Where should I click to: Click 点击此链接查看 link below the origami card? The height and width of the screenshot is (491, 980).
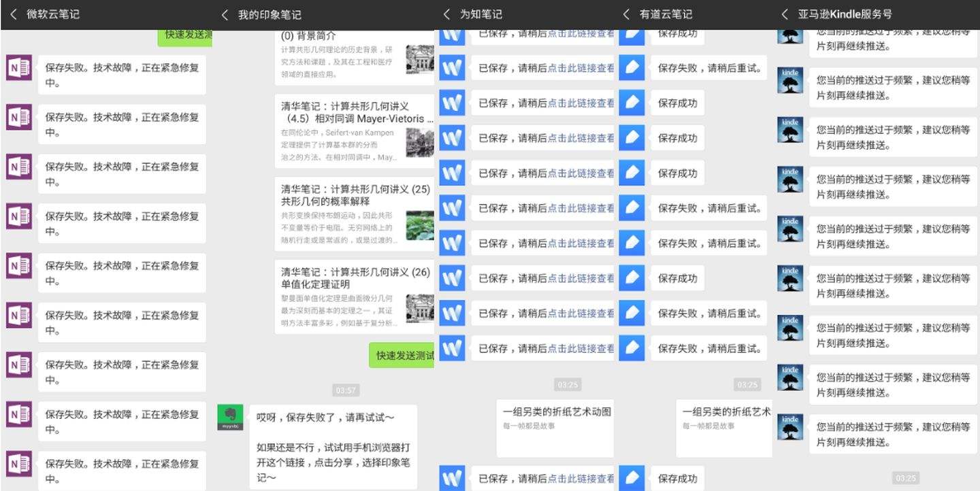click(x=581, y=478)
